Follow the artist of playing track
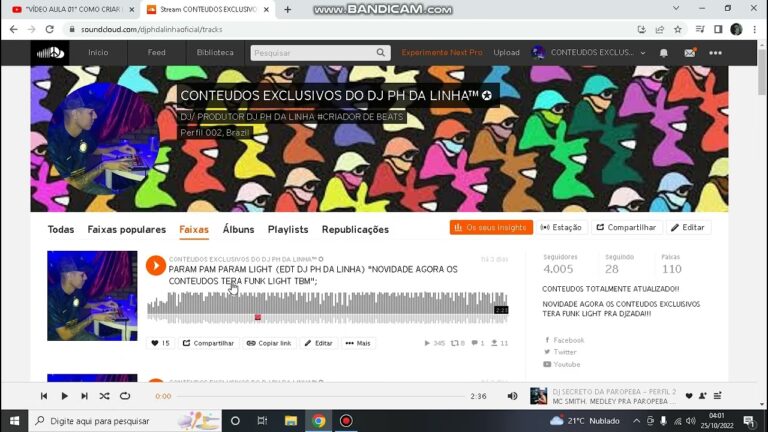 point(702,396)
